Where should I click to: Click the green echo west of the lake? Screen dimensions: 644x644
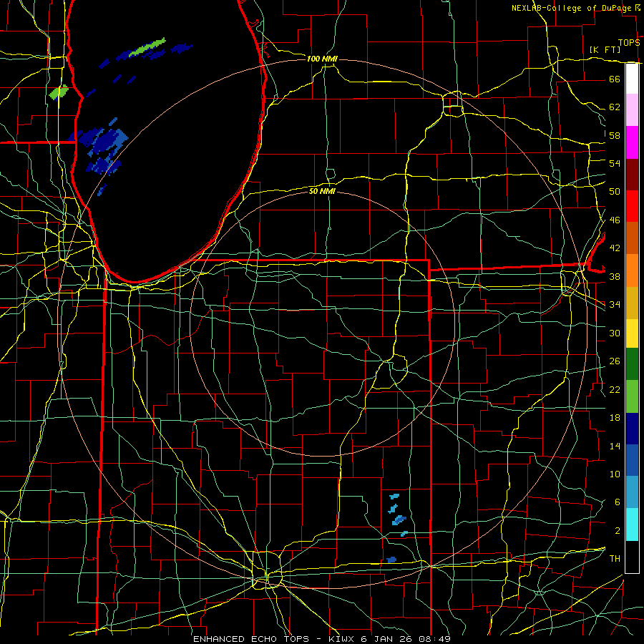coord(59,92)
